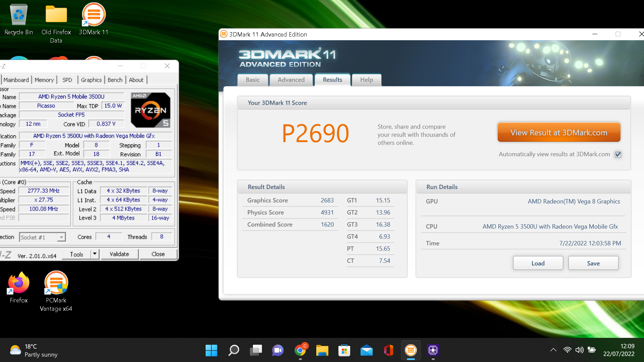
Task: Open the Chat icon on the taskbar
Action: (278, 350)
